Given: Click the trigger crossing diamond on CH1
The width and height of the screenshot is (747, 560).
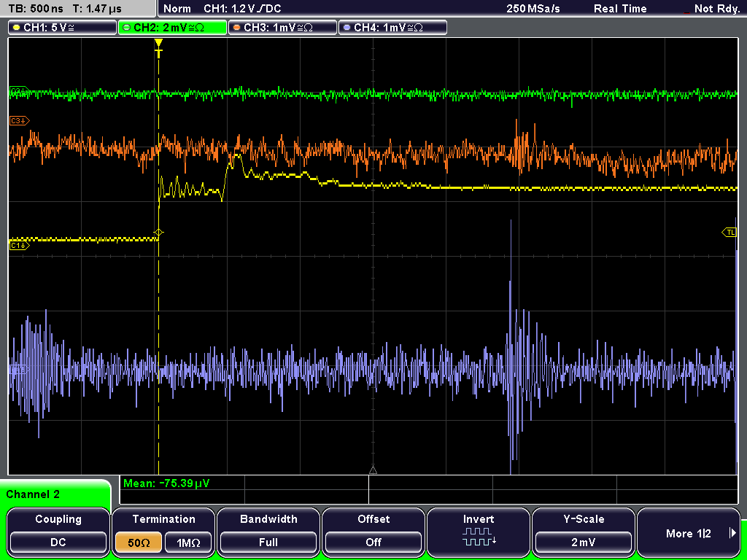Looking at the screenshot, I should [158, 233].
